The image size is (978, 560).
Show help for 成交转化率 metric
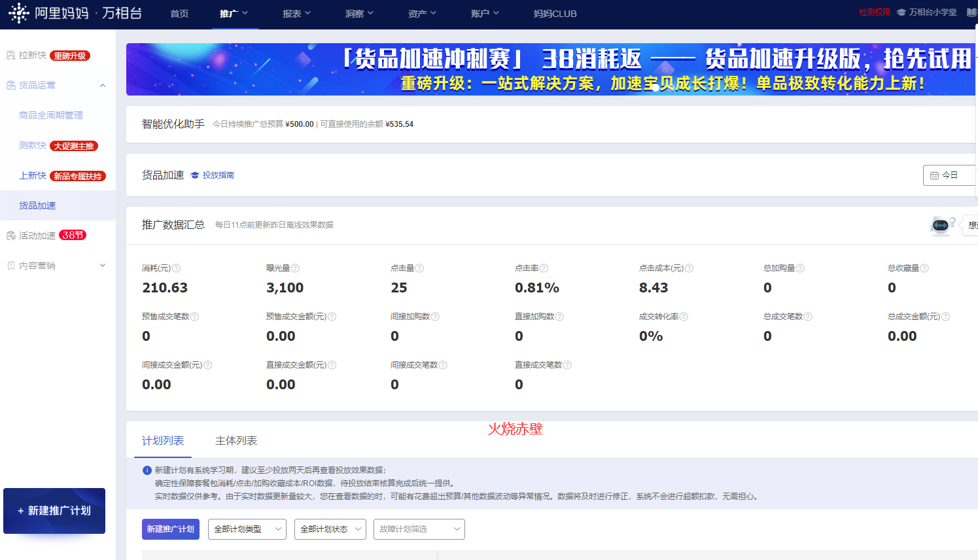684,317
